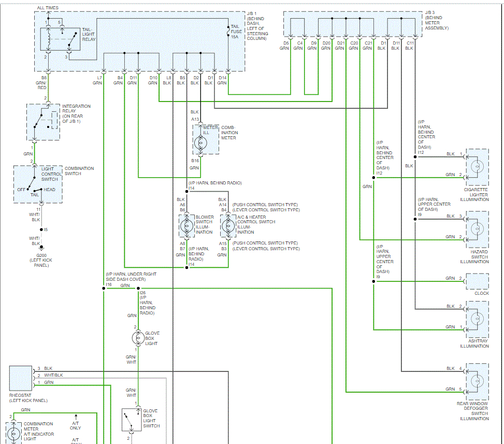Select the CLOCK label
Viewport: 504px width, 444px height.
[482, 293]
